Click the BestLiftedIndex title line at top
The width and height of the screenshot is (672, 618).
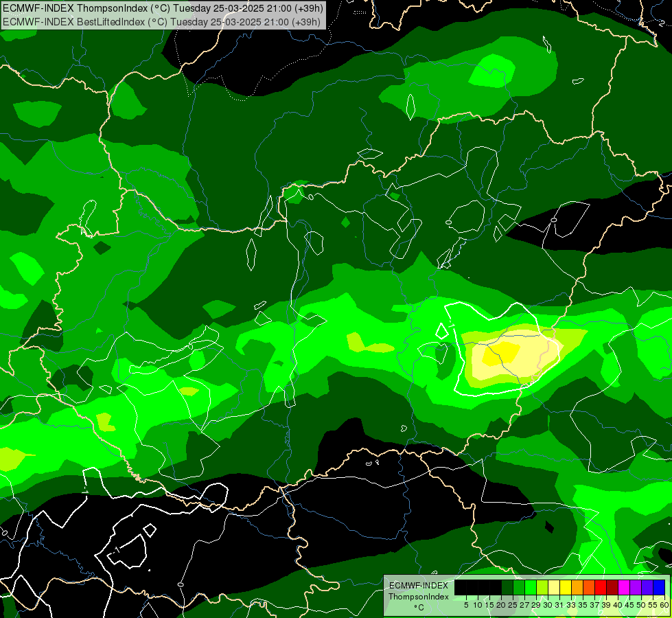[x=161, y=21]
